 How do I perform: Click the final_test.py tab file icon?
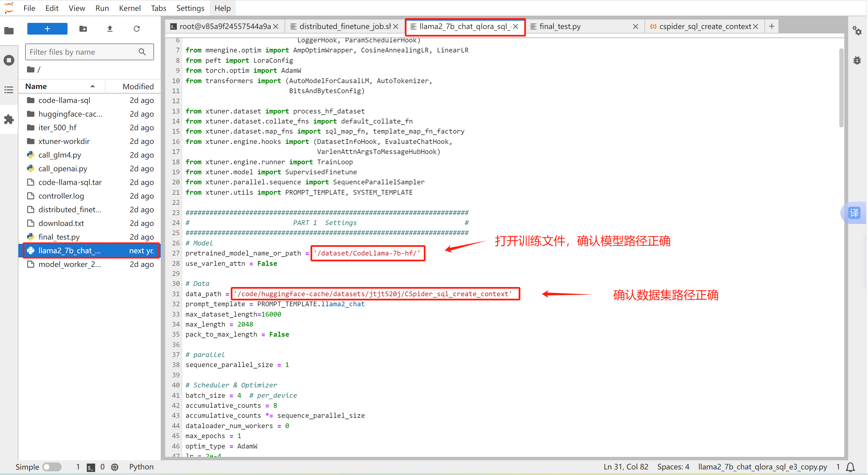[533, 26]
